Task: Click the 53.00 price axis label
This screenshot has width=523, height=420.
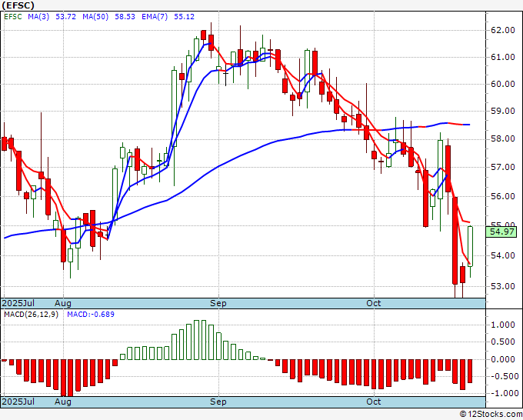Action: (503, 286)
